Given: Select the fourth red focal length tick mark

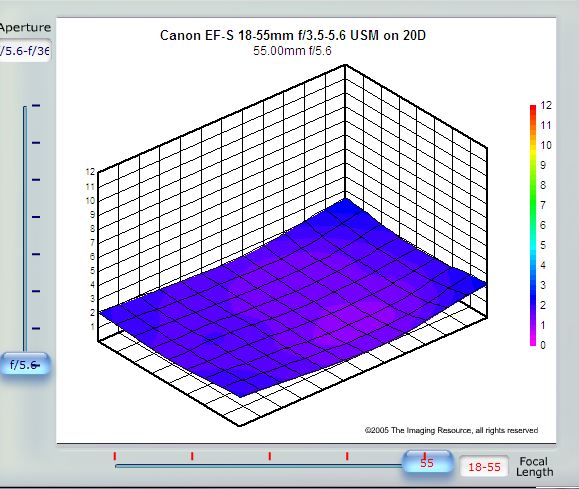Looking at the screenshot, I should [347, 456].
